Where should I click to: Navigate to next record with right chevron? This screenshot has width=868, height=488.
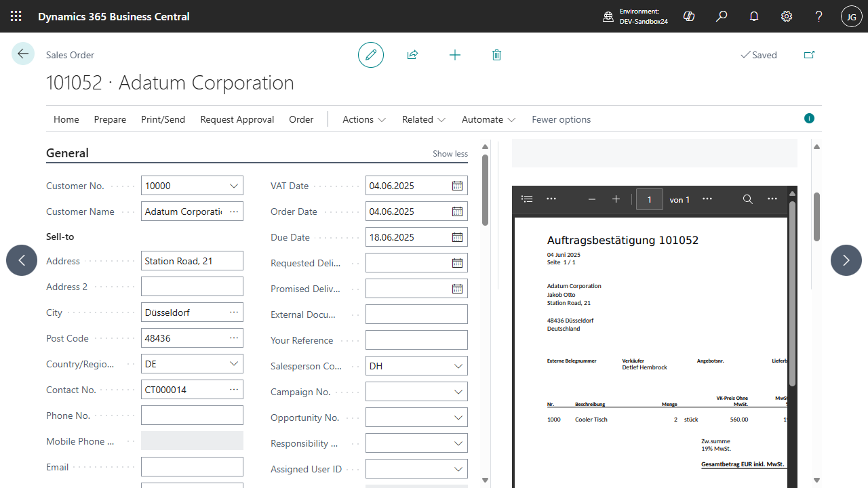[846, 260]
